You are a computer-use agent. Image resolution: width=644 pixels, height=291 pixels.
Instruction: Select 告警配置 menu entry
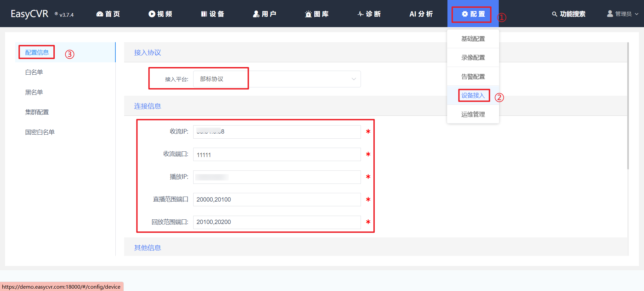(x=473, y=77)
